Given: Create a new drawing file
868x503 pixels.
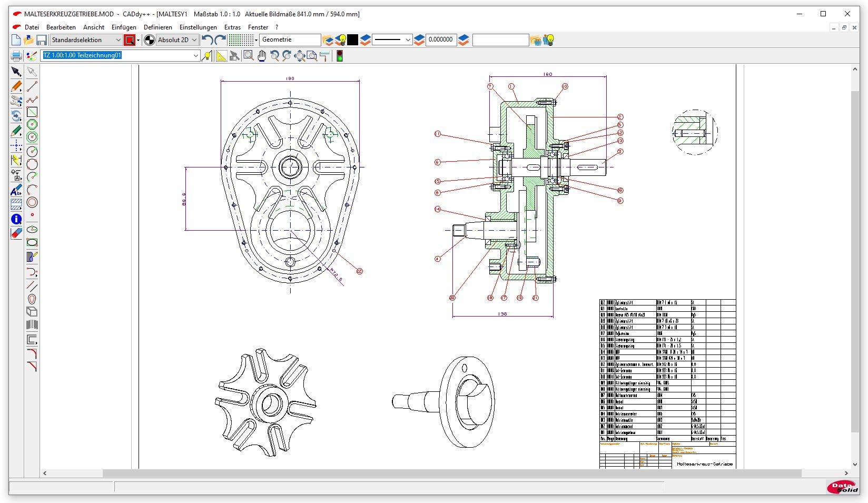Looking at the screenshot, I should [16, 40].
